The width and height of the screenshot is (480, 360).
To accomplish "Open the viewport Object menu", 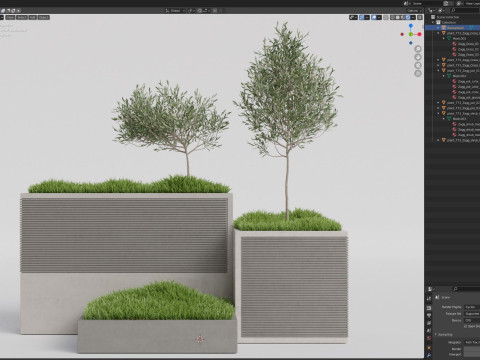I will [44, 17].
